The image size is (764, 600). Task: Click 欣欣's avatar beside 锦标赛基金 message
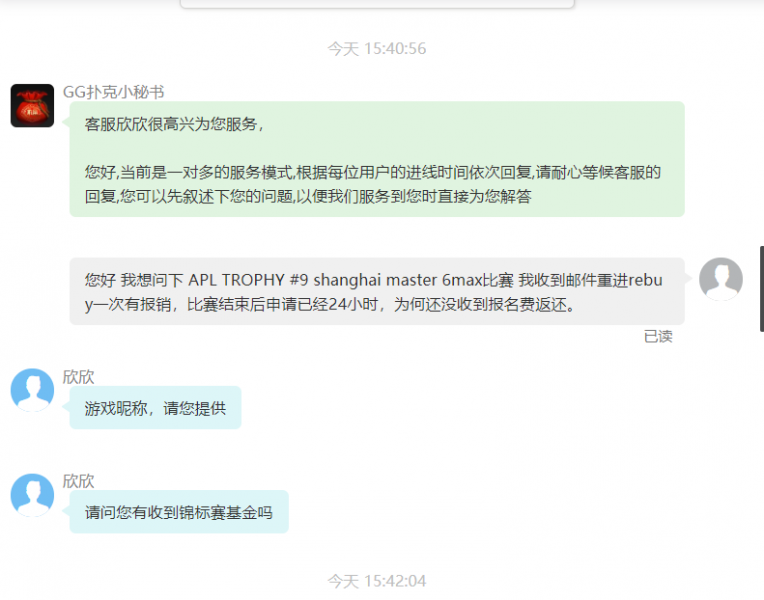click(32, 495)
